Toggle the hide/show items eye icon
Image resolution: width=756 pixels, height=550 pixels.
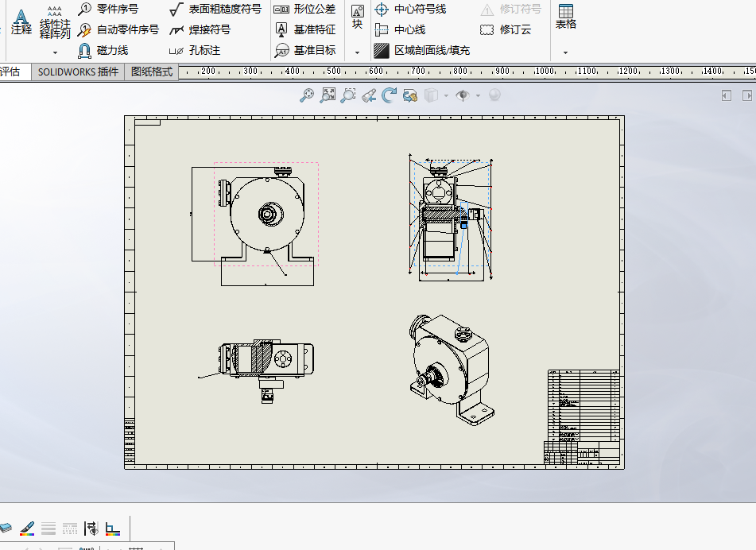tap(463, 95)
